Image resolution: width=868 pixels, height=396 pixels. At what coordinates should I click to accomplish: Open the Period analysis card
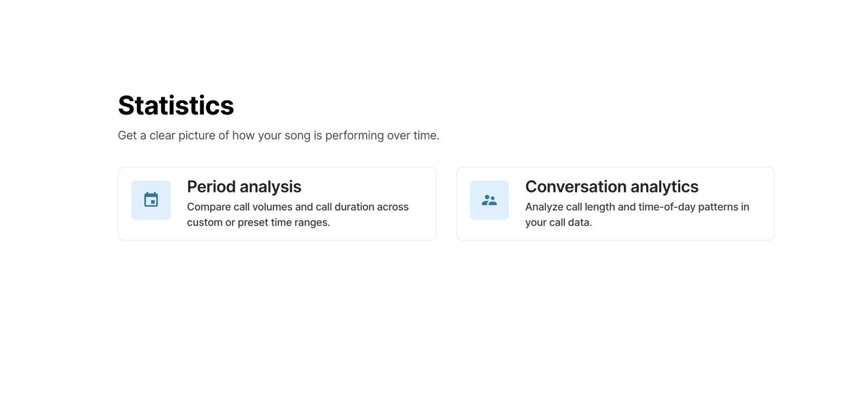coord(277,203)
